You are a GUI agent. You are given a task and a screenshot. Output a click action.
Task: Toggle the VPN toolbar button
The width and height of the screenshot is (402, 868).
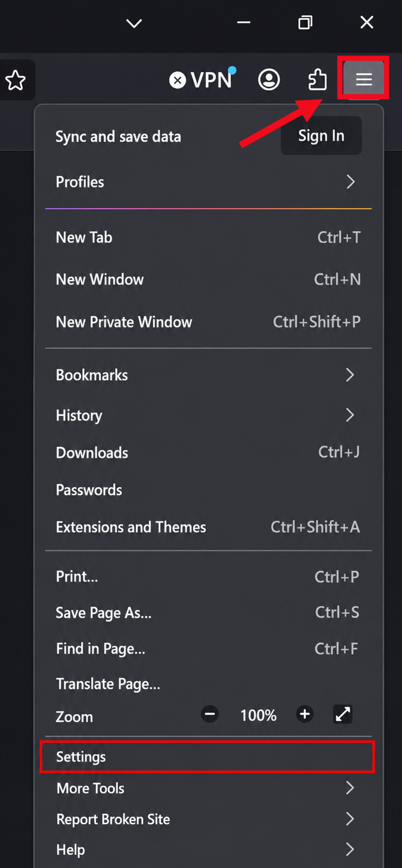pyautogui.click(x=202, y=79)
